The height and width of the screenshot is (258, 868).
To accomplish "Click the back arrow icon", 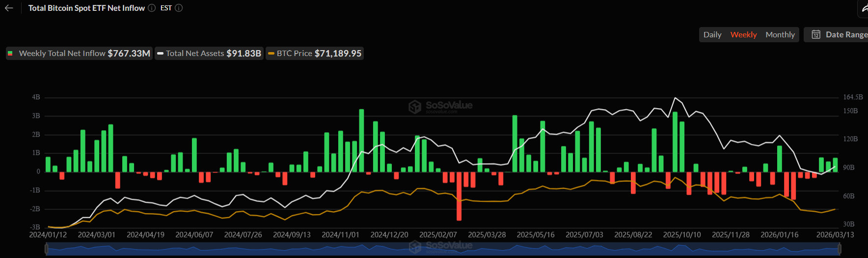I will (9, 8).
